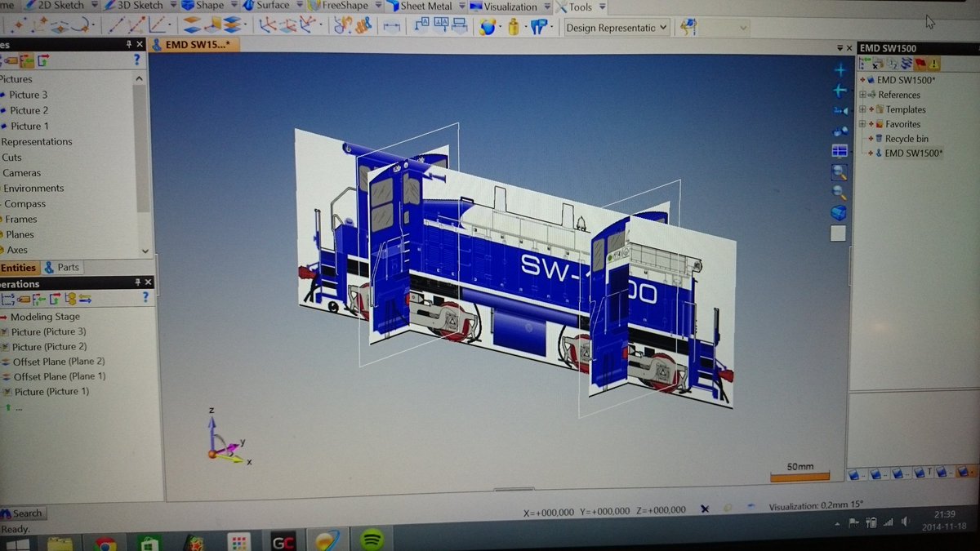This screenshot has height=551, width=980.
Task: Switch to the Shape ribbon tab
Action: (x=209, y=6)
